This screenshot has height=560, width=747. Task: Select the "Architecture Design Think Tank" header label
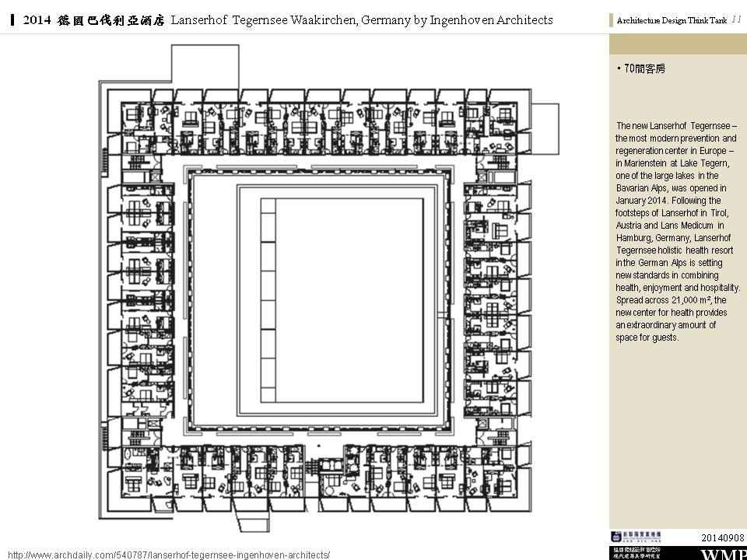(x=672, y=21)
